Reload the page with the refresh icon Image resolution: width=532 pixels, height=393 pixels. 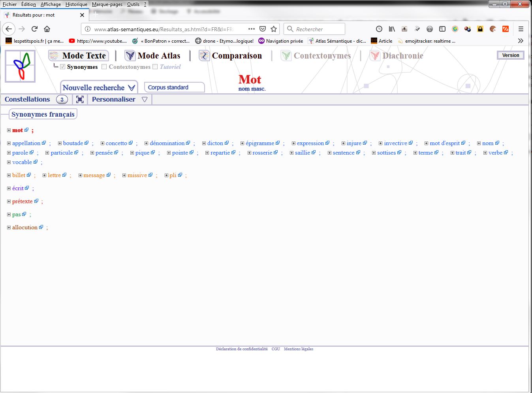click(34, 29)
